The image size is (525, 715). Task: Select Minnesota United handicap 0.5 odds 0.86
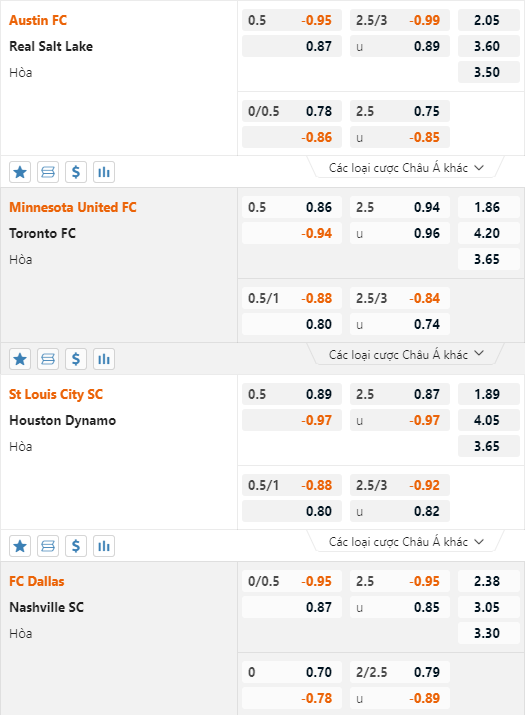(292, 207)
